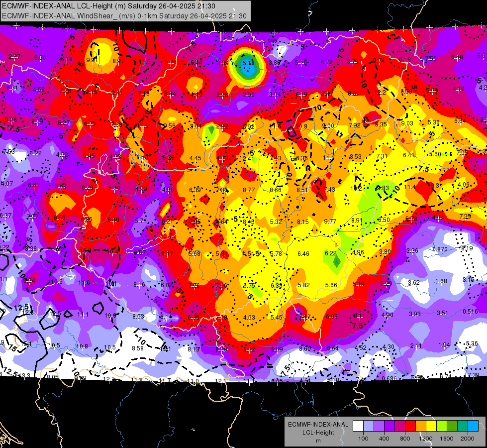Click the 9.03 value on the map
This screenshot has width=487, height=448.
(x=407, y=123)
